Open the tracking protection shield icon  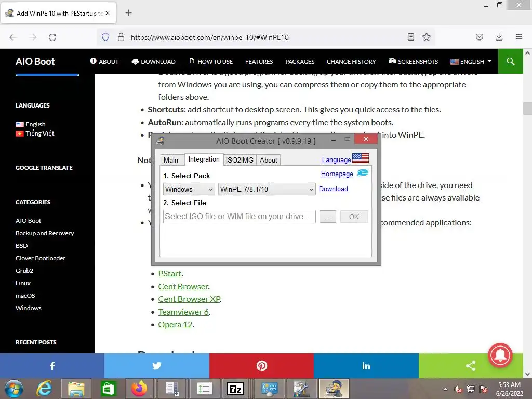pos(105,37)
